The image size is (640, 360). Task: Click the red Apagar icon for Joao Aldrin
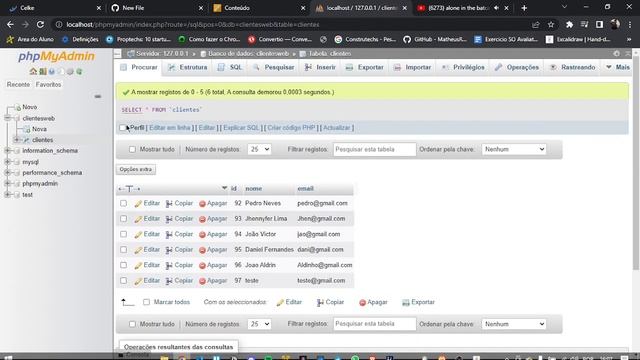point(202,265)
